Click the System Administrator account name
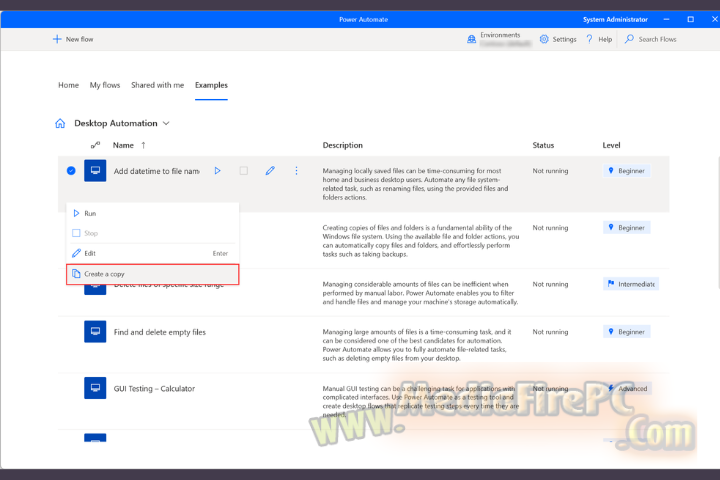Image resolution: width=720 pixels, height=480 pixels. pos(615,20)
